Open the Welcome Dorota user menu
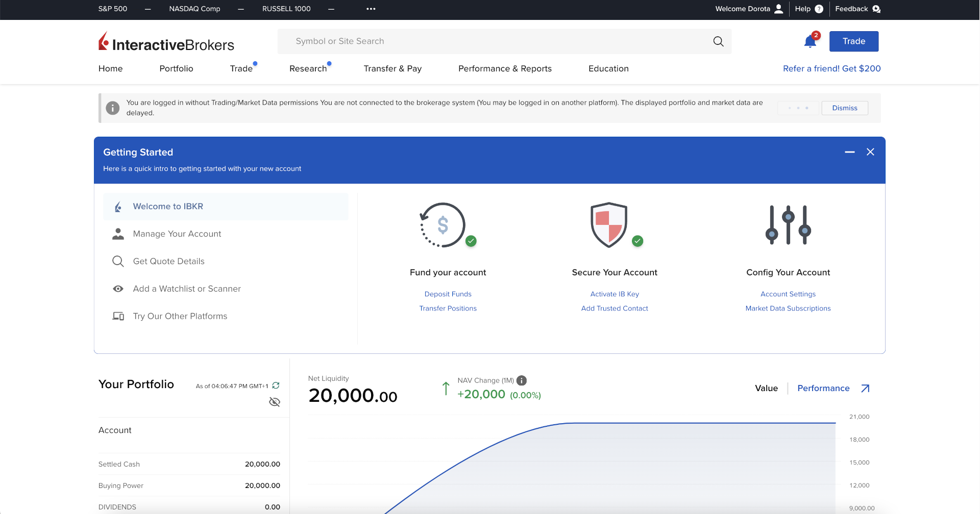Viewport: 980px width, 514px height. click(749, 9)
